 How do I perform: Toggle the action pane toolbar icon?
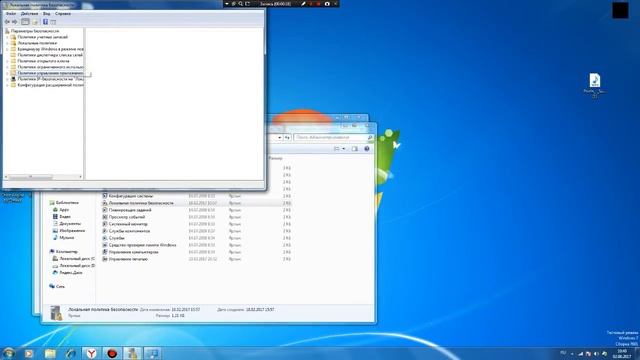click(53, 22)
